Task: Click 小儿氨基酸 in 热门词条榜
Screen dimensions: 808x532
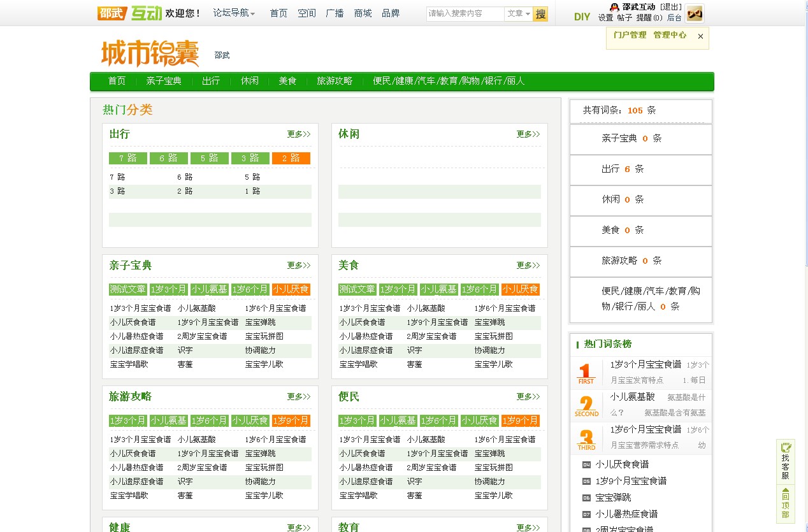Action: 632,397
